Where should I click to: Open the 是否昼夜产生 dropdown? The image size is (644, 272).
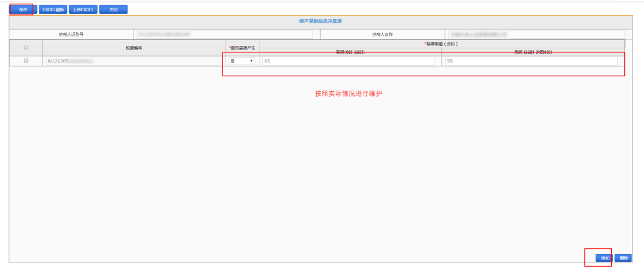point(242,61)
